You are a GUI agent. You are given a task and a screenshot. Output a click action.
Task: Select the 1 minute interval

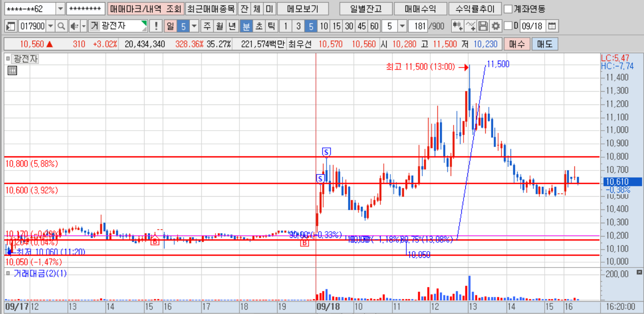[286, 26]
